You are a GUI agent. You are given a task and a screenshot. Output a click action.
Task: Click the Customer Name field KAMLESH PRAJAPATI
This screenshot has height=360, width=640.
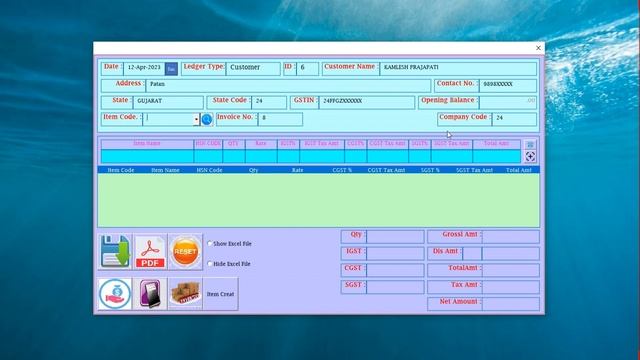[458, 69]
